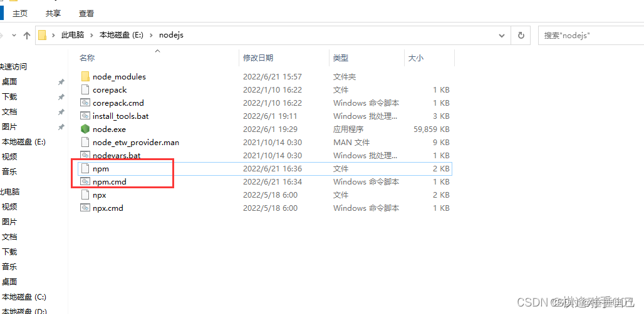Screen dimensions: 644x314
Task: Open 图片 under 此电脑 tree
Action: click(9, 222)
